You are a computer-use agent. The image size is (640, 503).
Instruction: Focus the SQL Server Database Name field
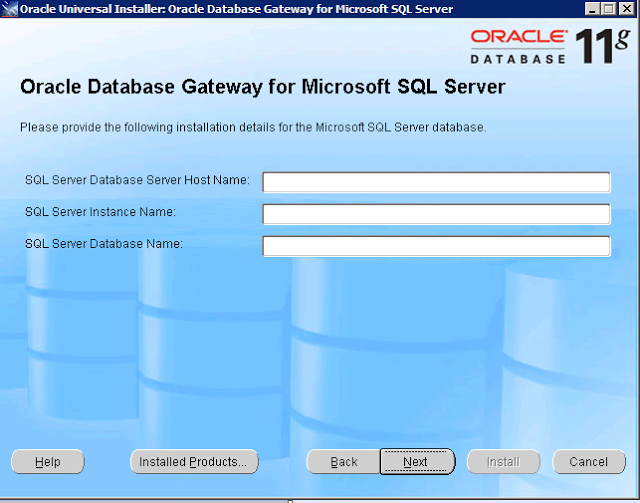pos(436,246)
